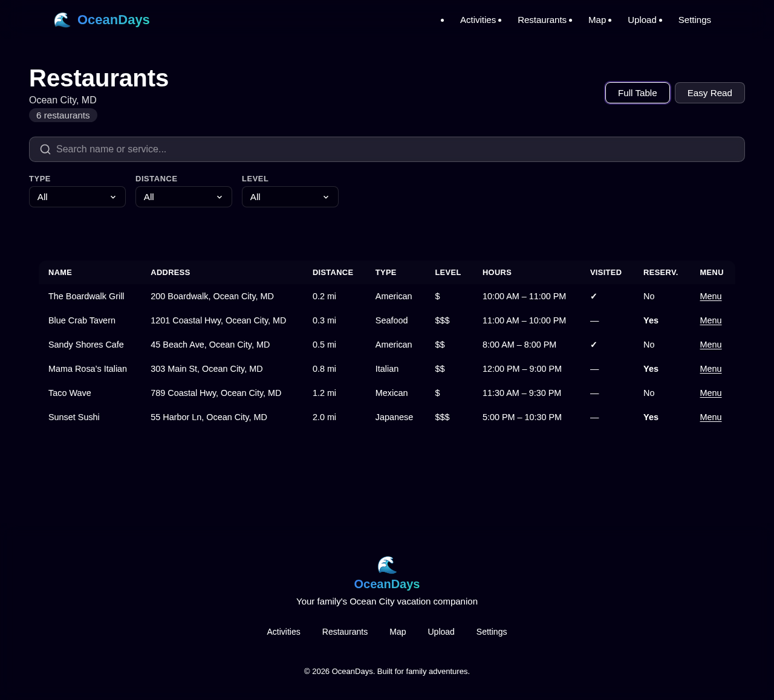Click the OceanDays wave logo in header
The width and height of the screenshot is (774, 700).
(62, 20)
